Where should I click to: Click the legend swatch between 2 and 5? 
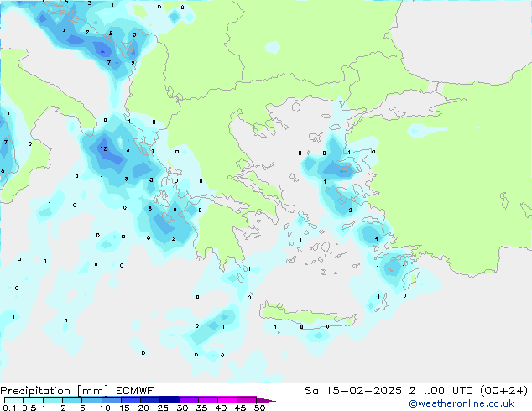coord(72,400)
